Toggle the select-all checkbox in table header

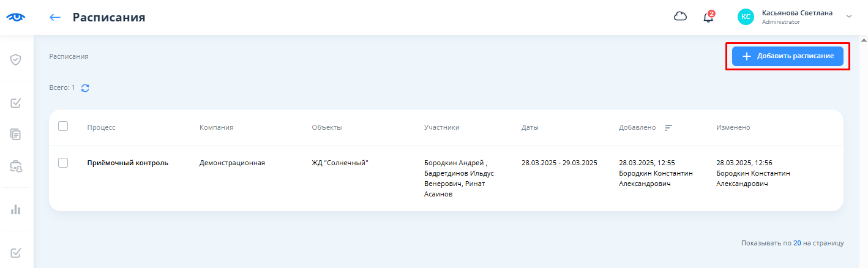click(x=63, y=127)
